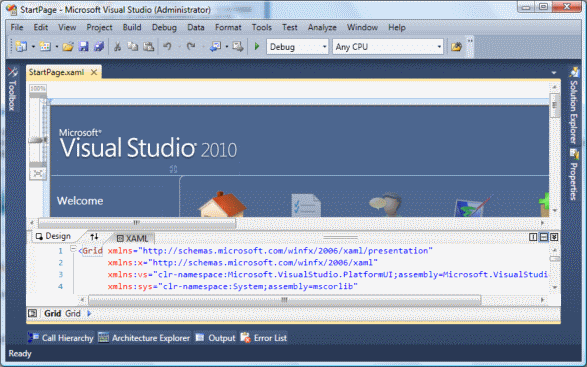This screenshot has height=367, width=587.
Task: Expand the Solution Explorer side panel
Action: [x=574, y=106]
